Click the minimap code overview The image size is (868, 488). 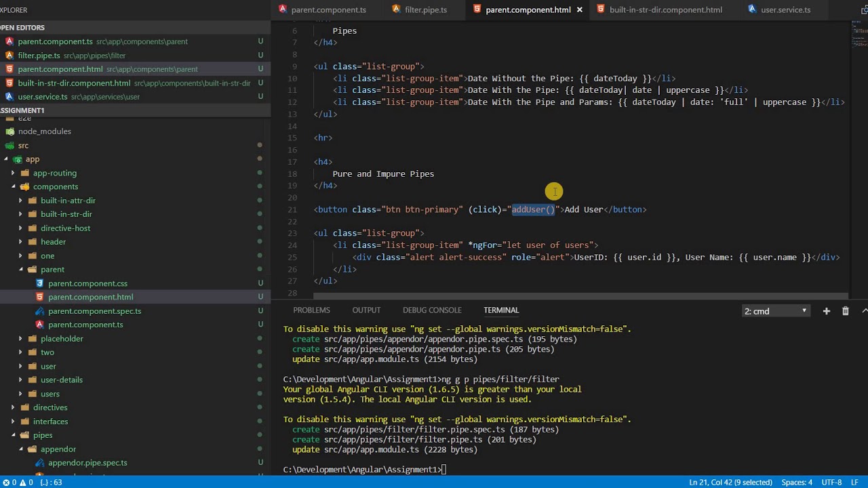click(859, 34)
